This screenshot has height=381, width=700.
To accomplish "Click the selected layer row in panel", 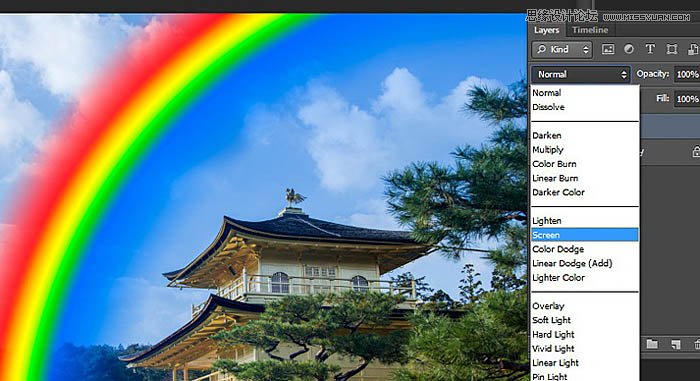I will tap(670, 126).
